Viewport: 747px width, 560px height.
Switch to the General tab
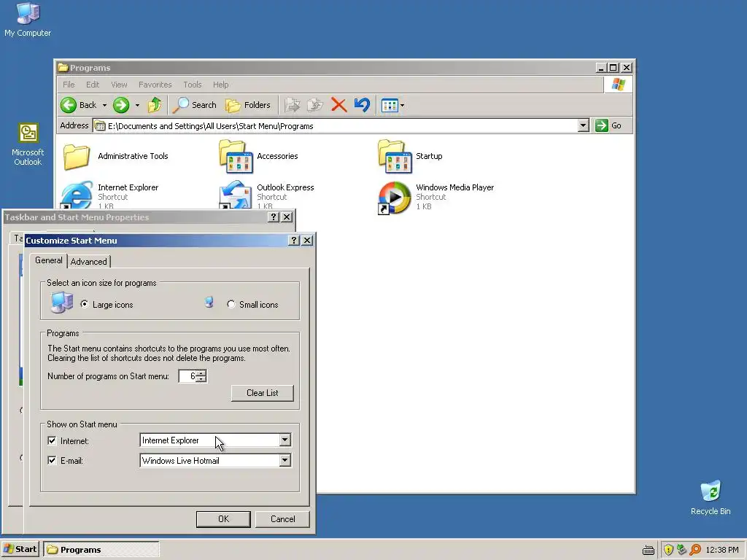click(x=49, y=260)
